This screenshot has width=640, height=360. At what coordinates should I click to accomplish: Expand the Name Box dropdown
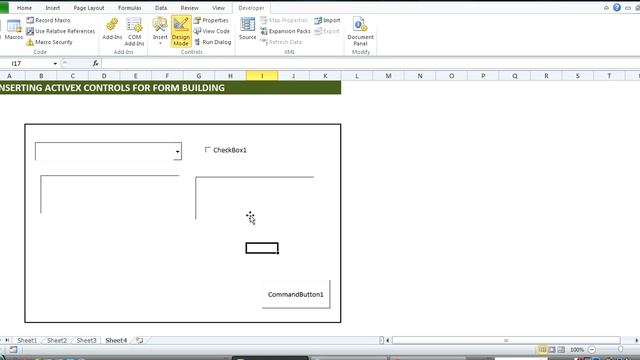(x=55, y=64)
